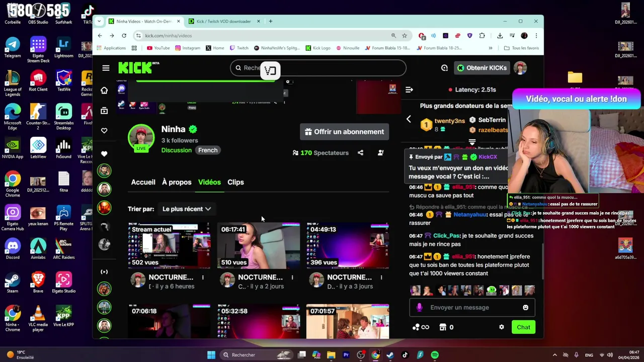Click the notifications icon left of Obtenir KICKs
644x362 pixels.
[x=444, y=68]
